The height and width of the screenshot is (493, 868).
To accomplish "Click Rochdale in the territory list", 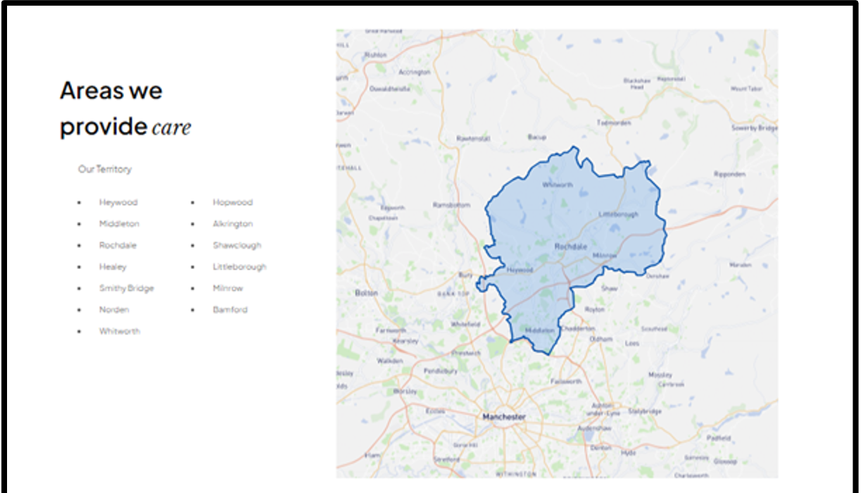I will click(118, 245).
